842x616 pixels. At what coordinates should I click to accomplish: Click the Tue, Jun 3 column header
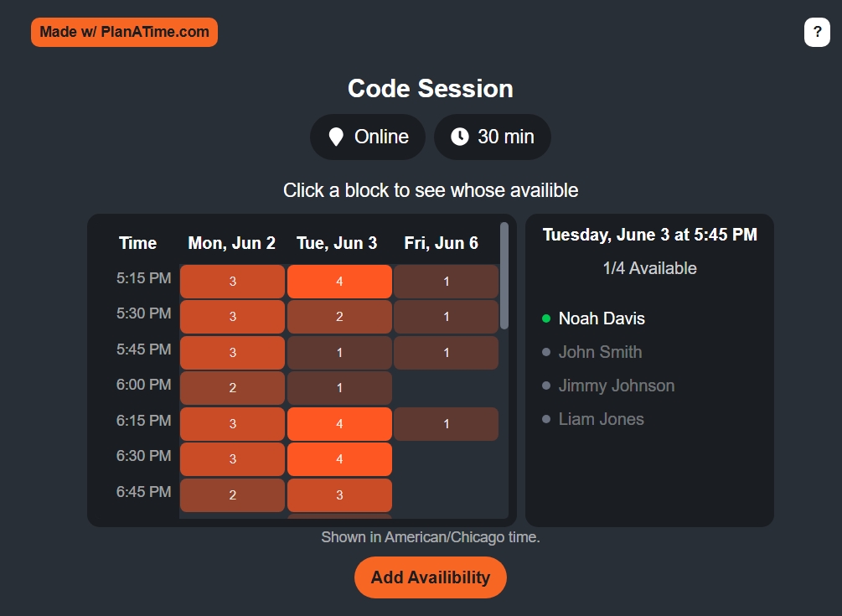pos(338,243)
